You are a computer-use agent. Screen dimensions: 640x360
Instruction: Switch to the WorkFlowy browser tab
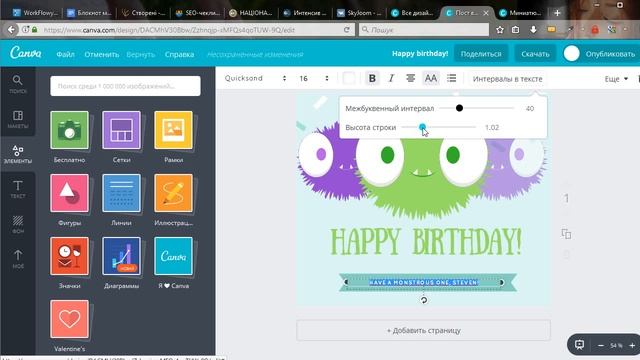tap(35, 13)
